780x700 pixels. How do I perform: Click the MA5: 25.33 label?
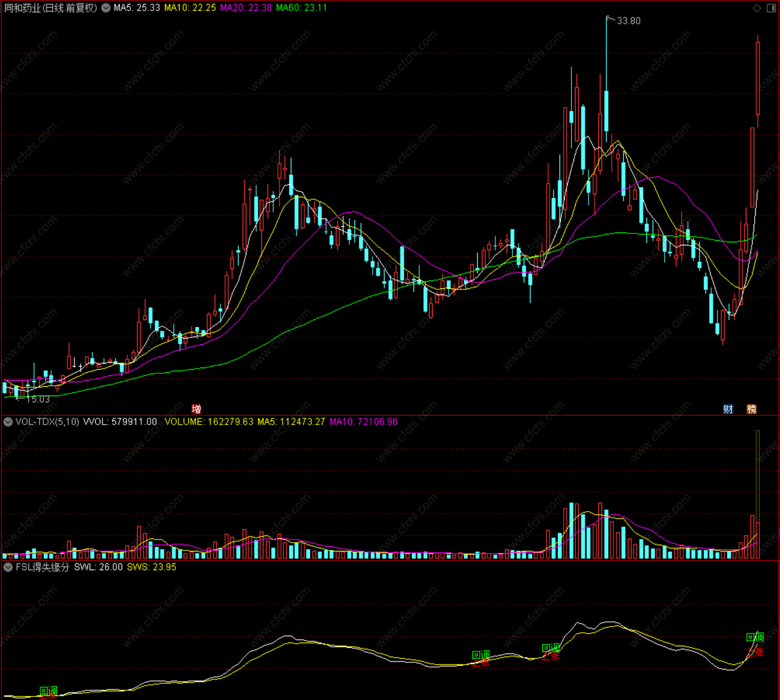coord(137,8)
